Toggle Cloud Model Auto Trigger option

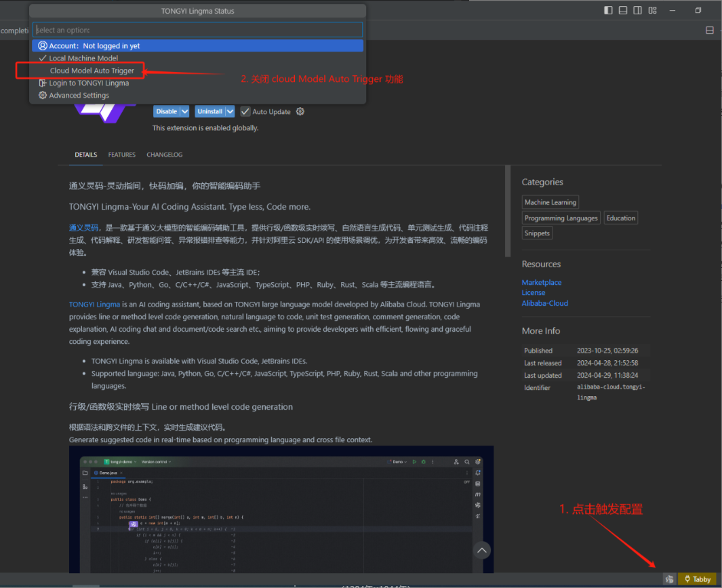[92, 71]
